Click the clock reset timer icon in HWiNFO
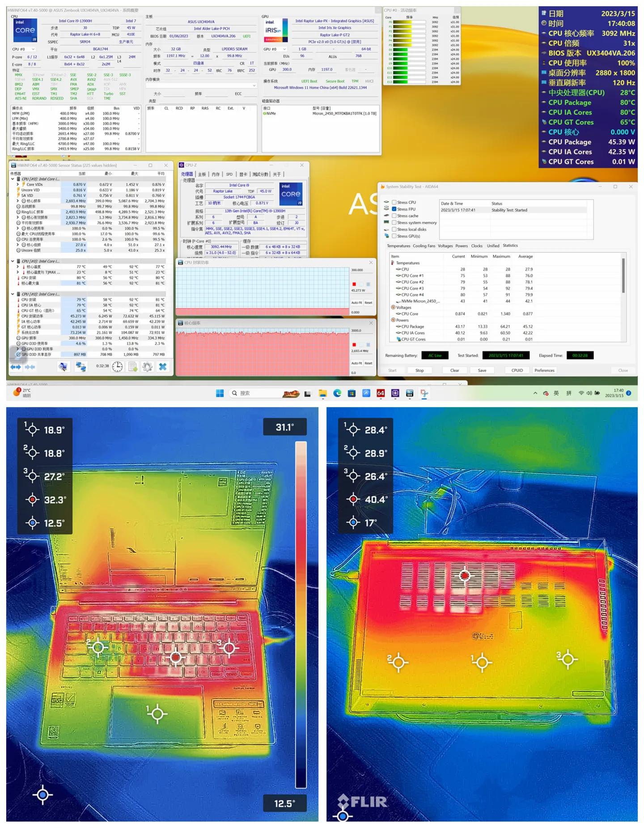Viewport: 644px width, 828px height. (x=117, y=367)
